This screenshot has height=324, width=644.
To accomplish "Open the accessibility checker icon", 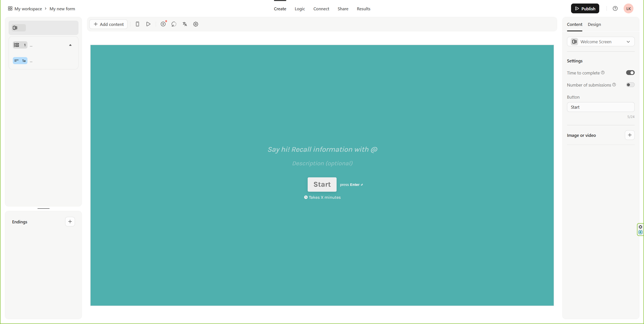I will pyautogui.click(x=163, y=24).
